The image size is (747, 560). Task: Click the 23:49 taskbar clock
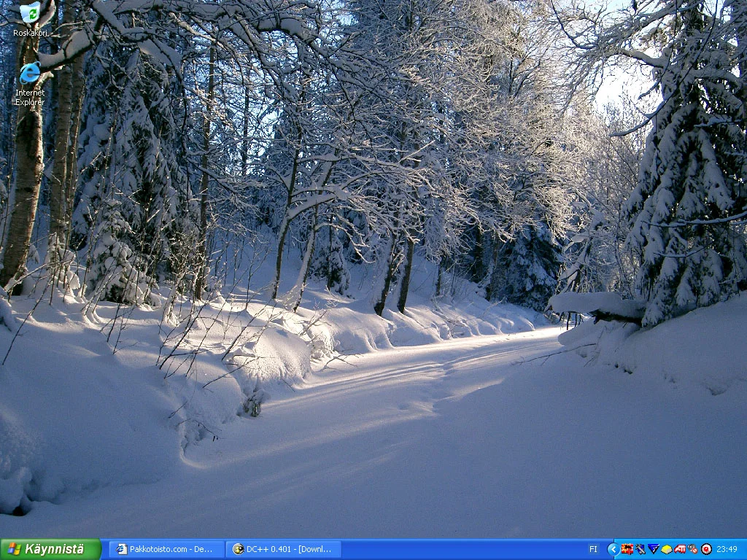click(727, 549)
